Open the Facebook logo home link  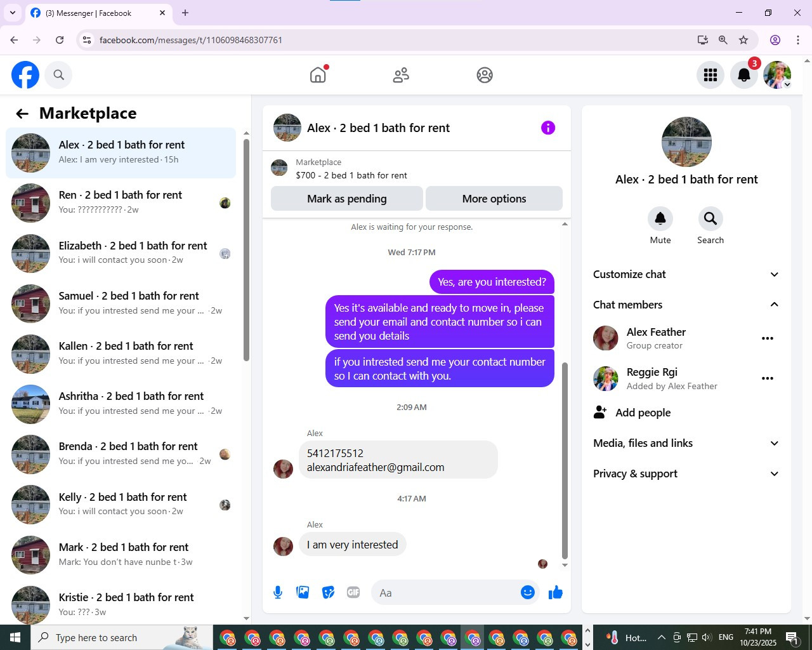25,75
